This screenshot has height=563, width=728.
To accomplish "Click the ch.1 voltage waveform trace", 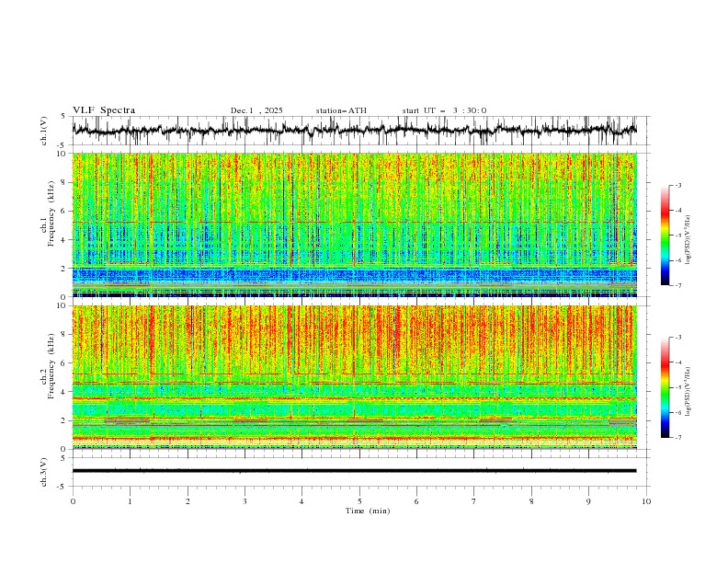I will tap(355, 131).
